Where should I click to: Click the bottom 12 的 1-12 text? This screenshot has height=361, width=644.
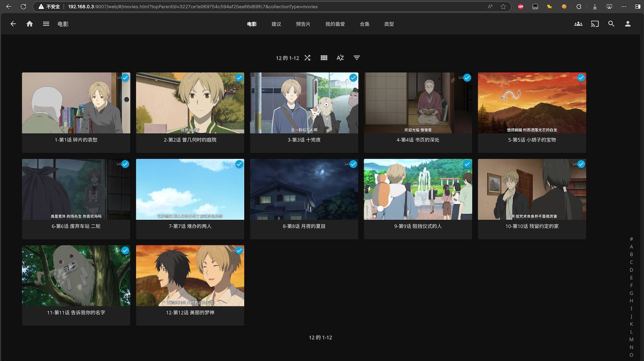click(x=320, y=338)
